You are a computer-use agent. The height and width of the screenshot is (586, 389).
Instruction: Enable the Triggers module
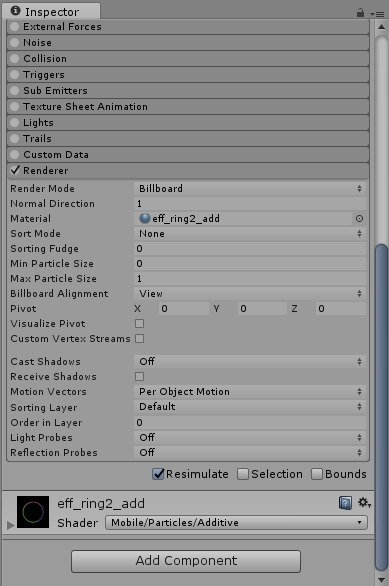(15, 75)
